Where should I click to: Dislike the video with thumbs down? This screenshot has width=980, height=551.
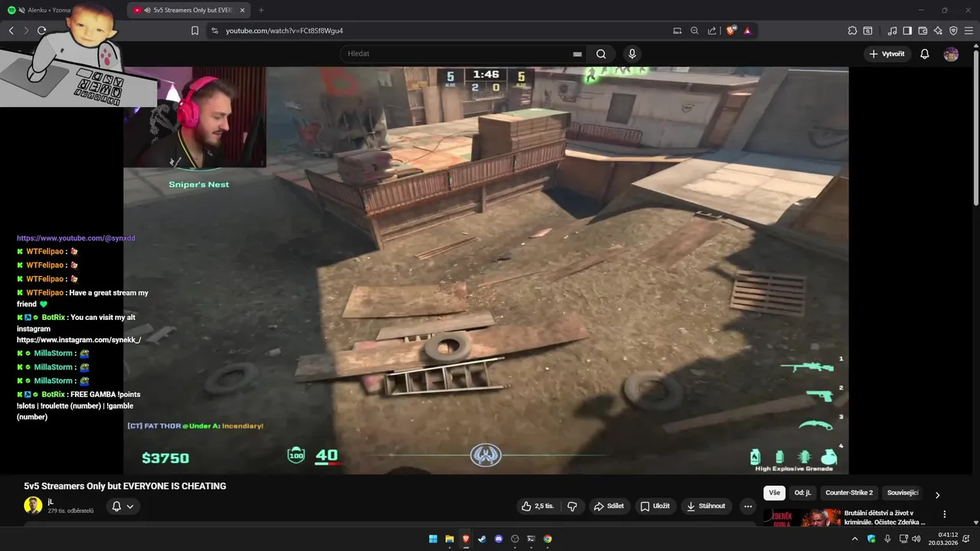click(x=572, y=506)
